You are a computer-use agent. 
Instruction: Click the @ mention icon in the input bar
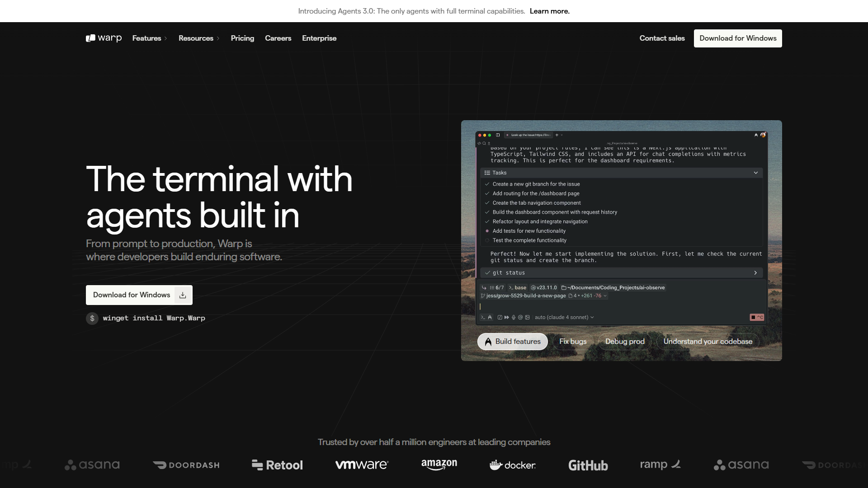[520, 317]
